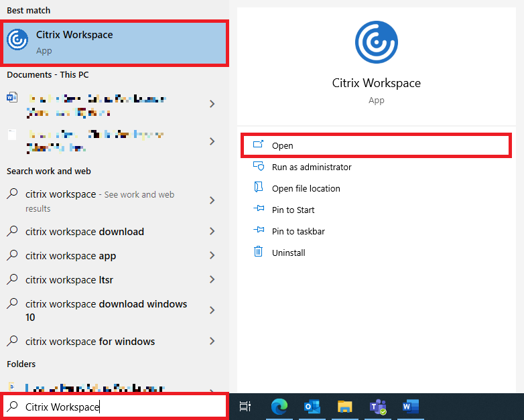Expand the Word document result chevron
Screen dimensions: 524x420
pos(212,104)
